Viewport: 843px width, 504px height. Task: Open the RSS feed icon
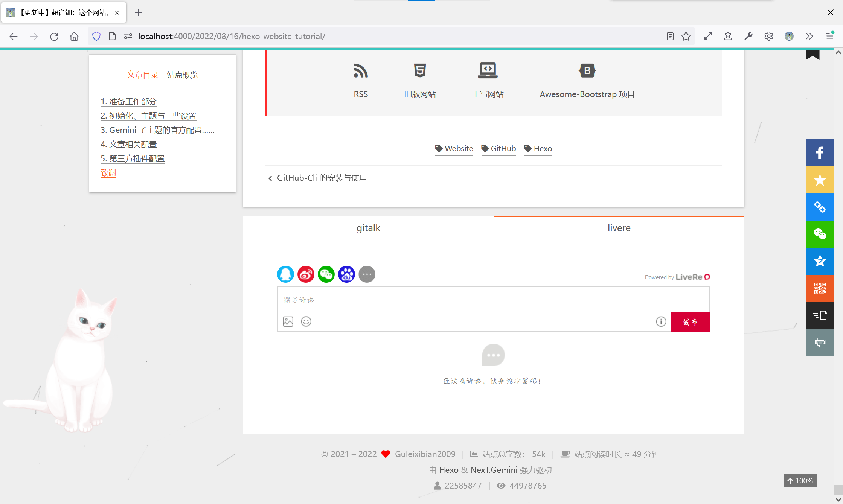360,71
